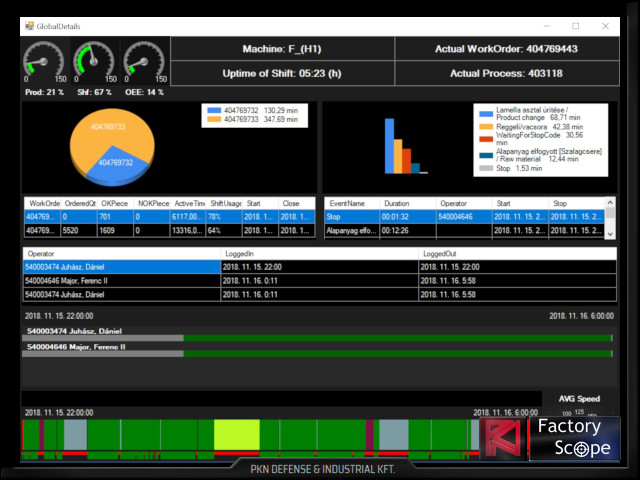640x480 pixels.
Task: Click the 5520 OrderedQty cell
Action: (79, 231)
